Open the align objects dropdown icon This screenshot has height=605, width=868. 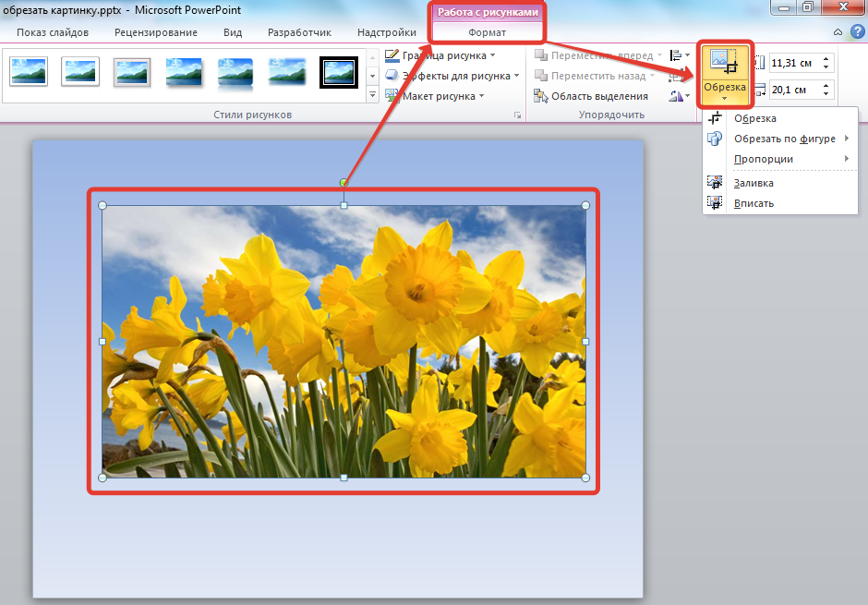click(680, 55)
